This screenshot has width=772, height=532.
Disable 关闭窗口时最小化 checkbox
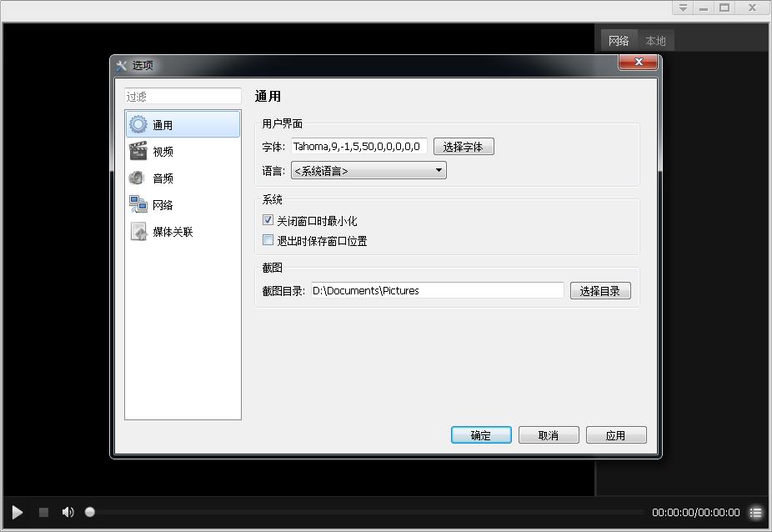(x=268, y=219)
